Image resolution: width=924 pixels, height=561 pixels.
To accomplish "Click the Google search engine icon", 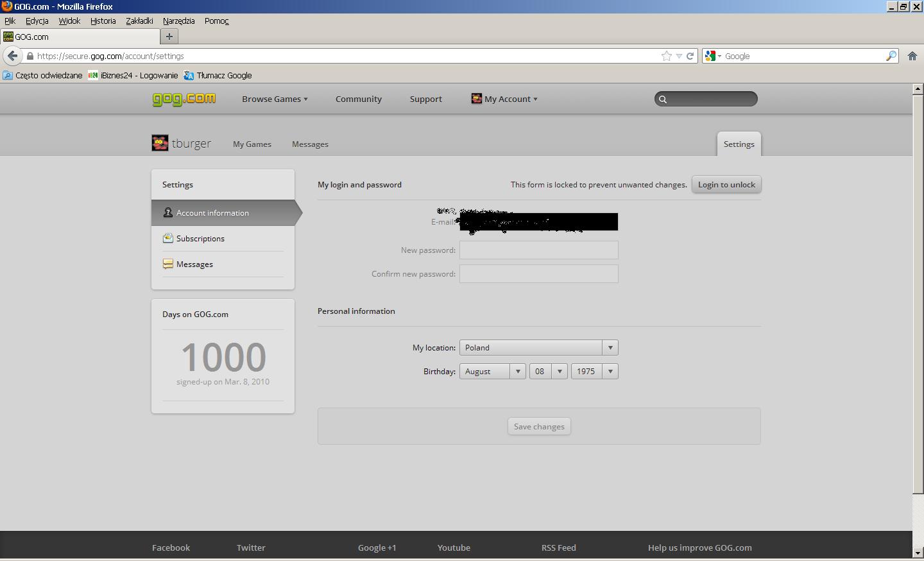I will pos(710,56).
